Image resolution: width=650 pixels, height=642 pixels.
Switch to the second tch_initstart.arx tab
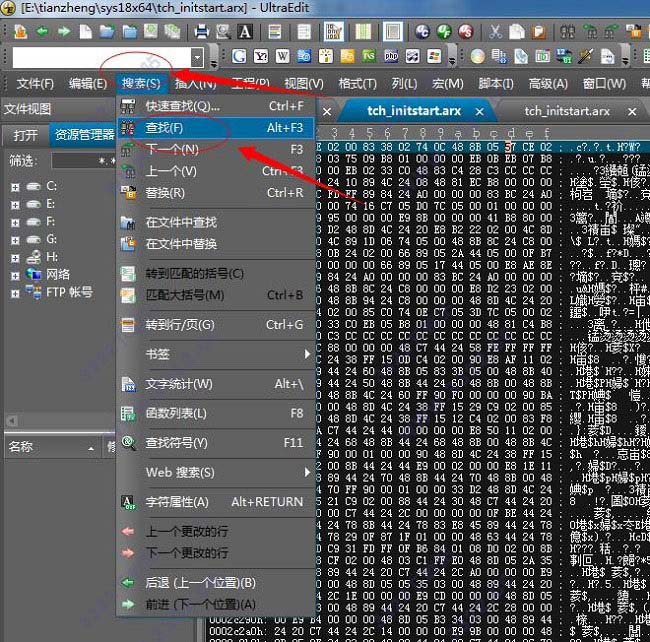[x=567, y=111]
